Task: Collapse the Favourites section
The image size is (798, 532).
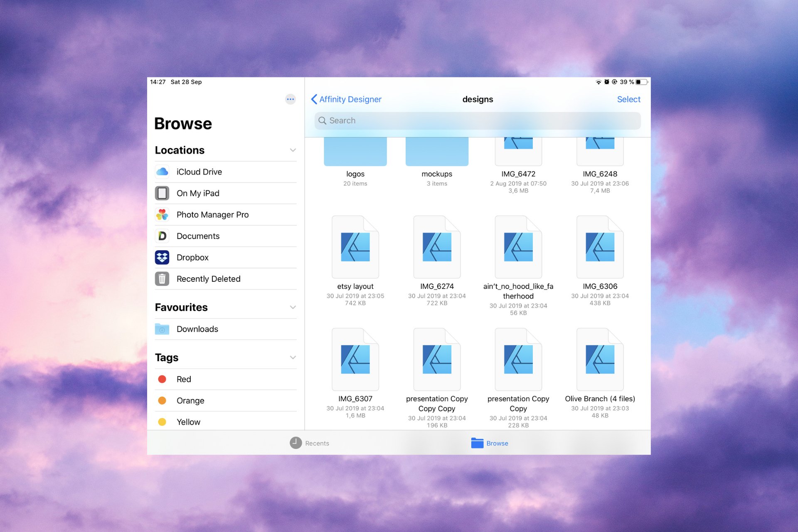Action: click(x=293, y=307)
